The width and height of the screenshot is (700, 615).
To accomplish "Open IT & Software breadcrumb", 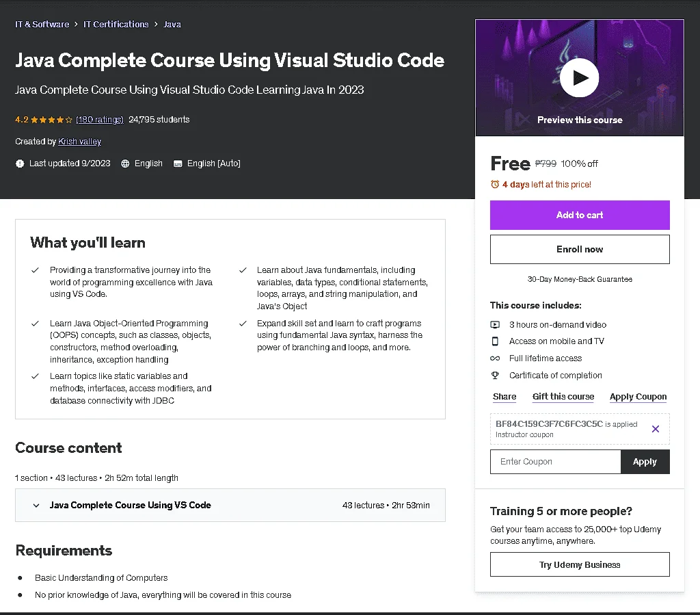I will click(x=42, y=24).
